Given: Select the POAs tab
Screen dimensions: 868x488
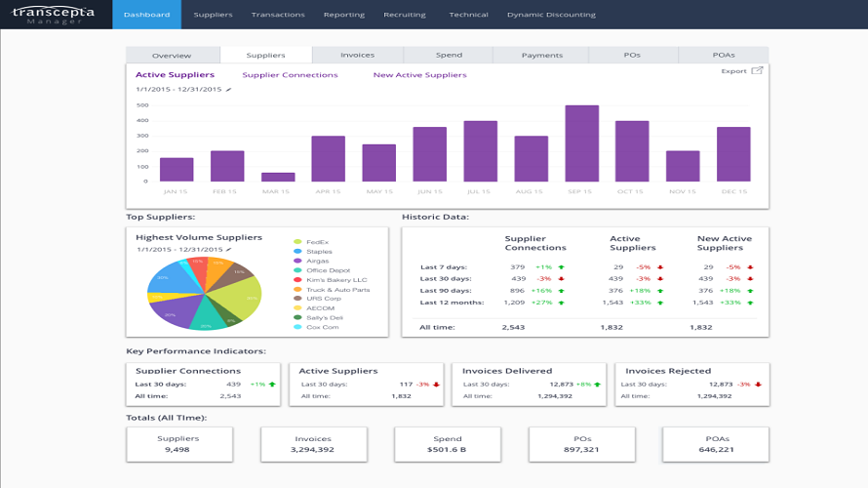Looking at the screenshot, I should (x=724, y=55).
